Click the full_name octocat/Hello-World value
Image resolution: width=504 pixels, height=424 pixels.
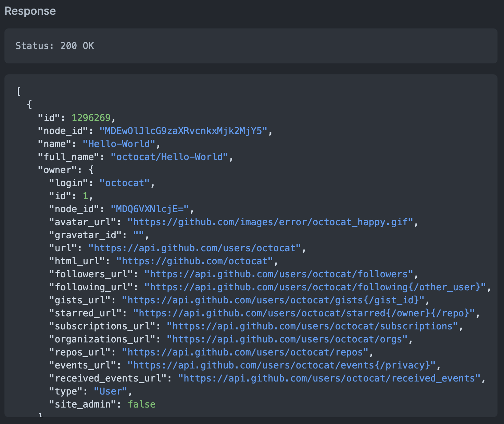(169, 157)
